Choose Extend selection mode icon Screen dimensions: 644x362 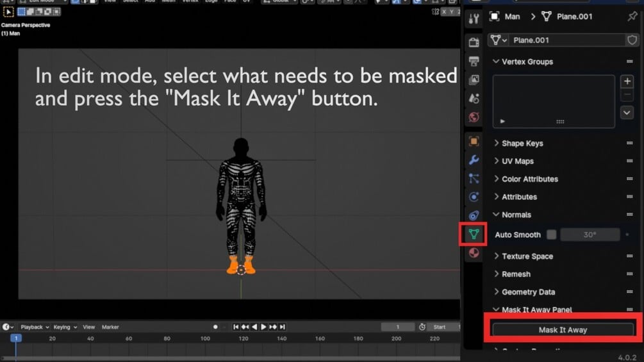(x=30, y=12)
